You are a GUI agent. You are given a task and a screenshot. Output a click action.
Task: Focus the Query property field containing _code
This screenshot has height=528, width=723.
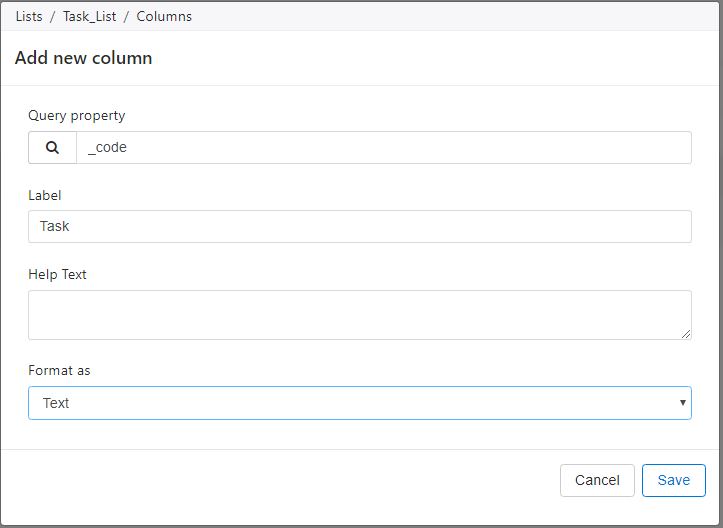(384, 148)
